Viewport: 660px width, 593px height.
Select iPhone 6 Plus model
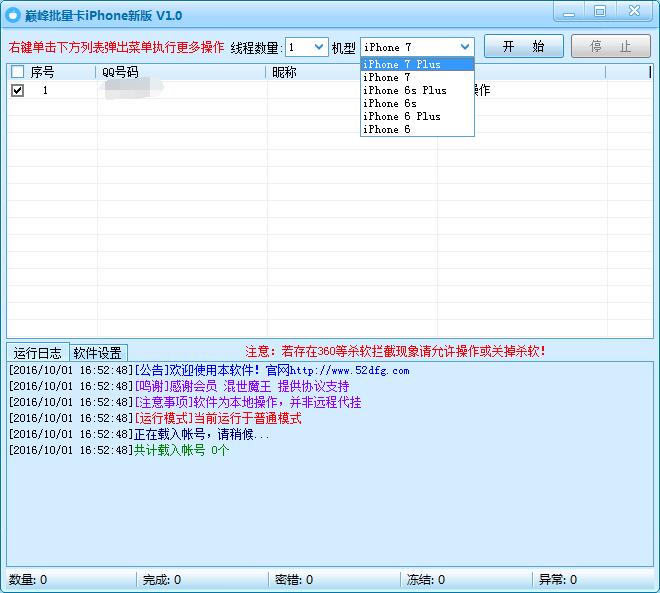pyautogui.click(x=402, y=116)
